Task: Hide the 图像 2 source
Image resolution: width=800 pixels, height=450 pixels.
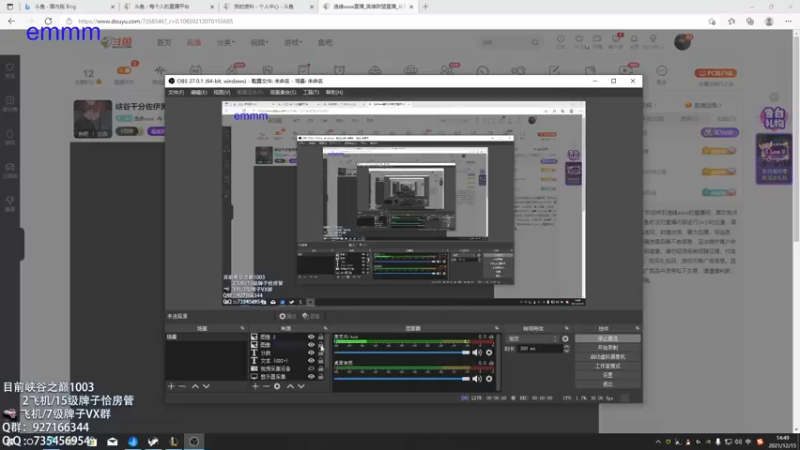Action: (x=311, y=337)
